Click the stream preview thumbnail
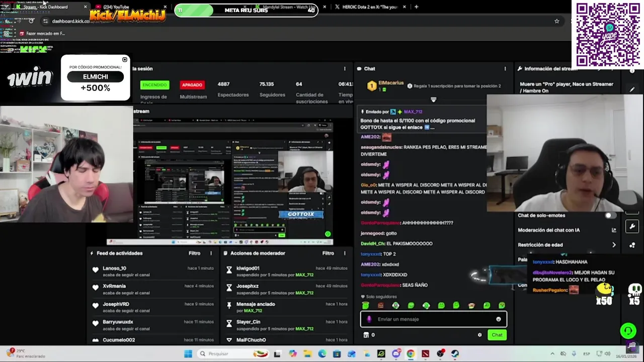 233,182
